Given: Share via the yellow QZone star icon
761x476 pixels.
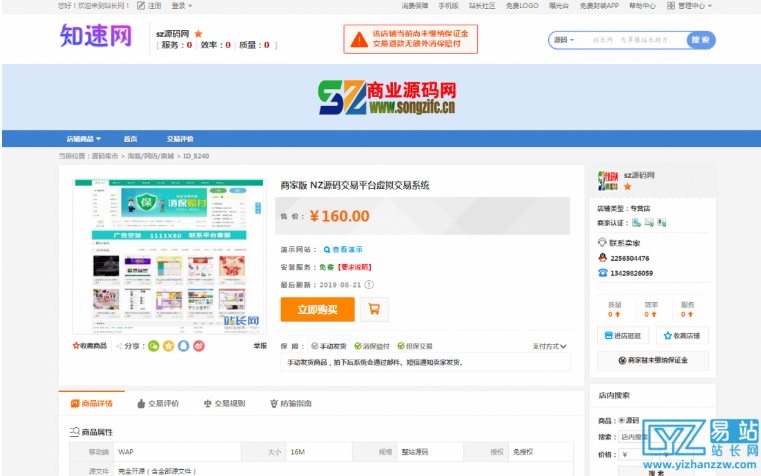Looking at the screenshot, I should pos(168,346).
